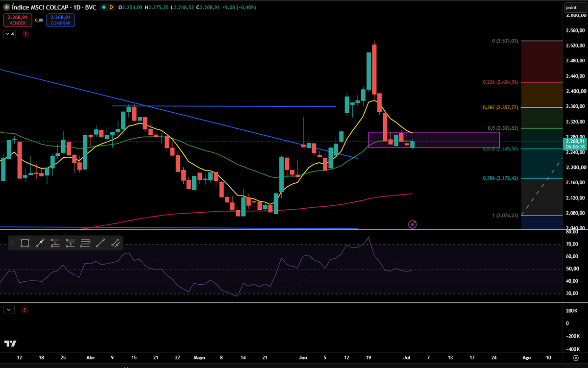Click the 2.400,00 price axis label

[x=576, y=92]
